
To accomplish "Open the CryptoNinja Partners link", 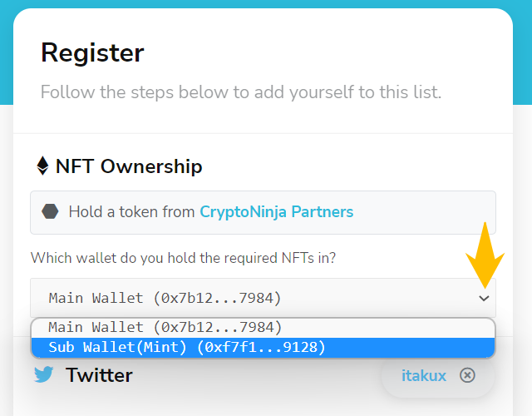I will (x=277, y=211).
